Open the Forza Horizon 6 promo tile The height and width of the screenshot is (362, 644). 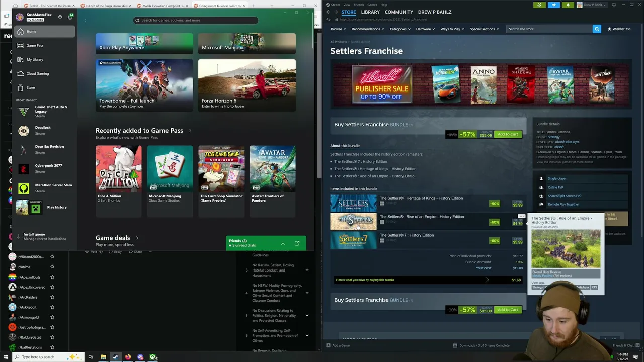(x=247, y=85)
